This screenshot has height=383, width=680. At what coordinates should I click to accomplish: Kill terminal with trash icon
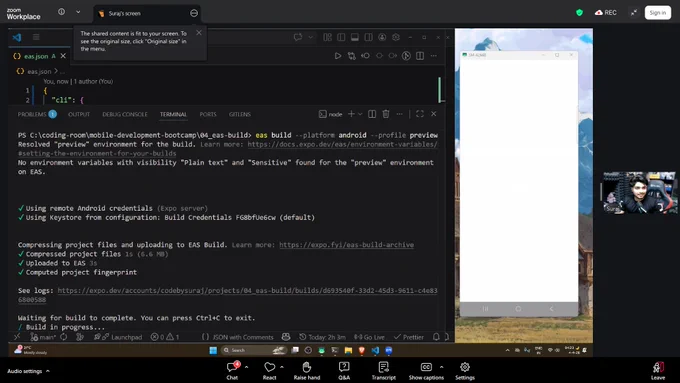[x=386, y=114]
